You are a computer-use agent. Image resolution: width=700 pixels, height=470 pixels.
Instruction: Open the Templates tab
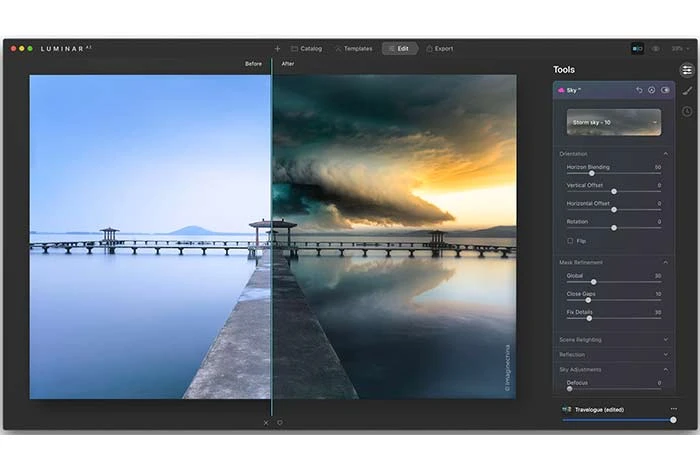coord(354,48)
